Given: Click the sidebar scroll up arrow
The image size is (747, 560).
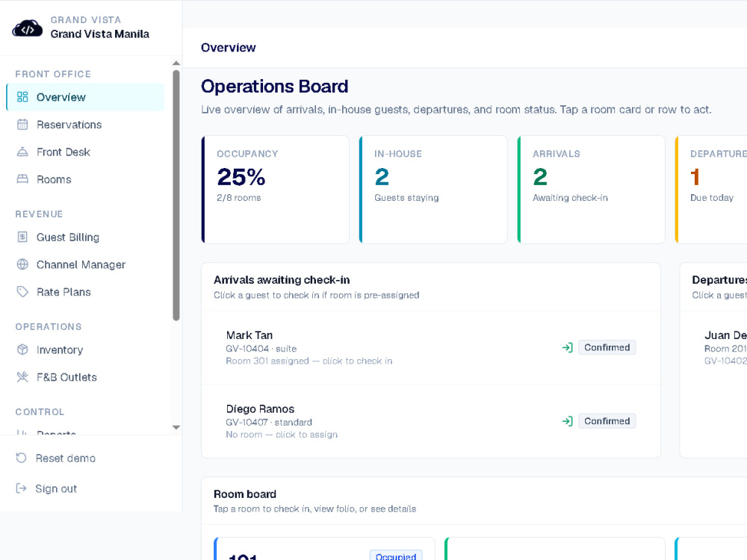Looking at the screenshot, I should (x=176, y=63).
